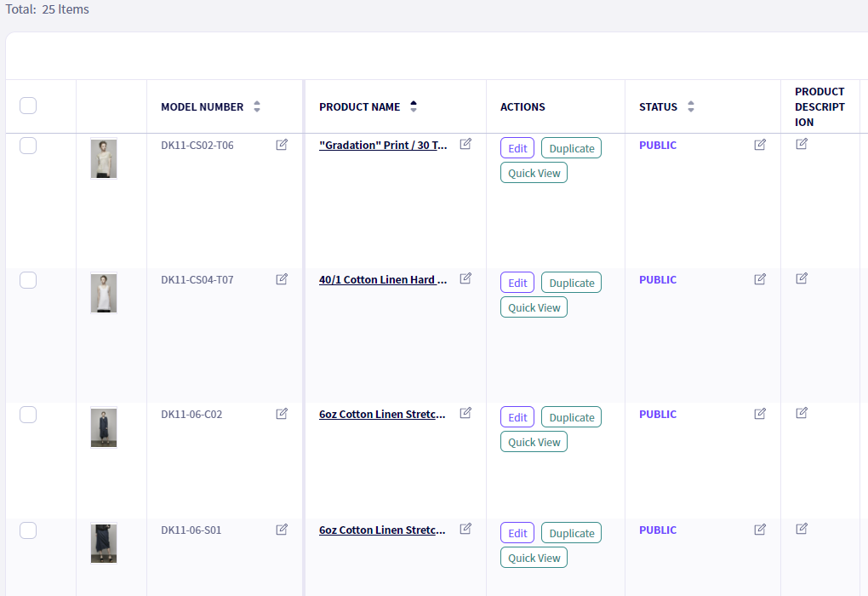Tick the select-all checkbox in the table header
The width and height of the screenshot is (868, 596).
28,106
